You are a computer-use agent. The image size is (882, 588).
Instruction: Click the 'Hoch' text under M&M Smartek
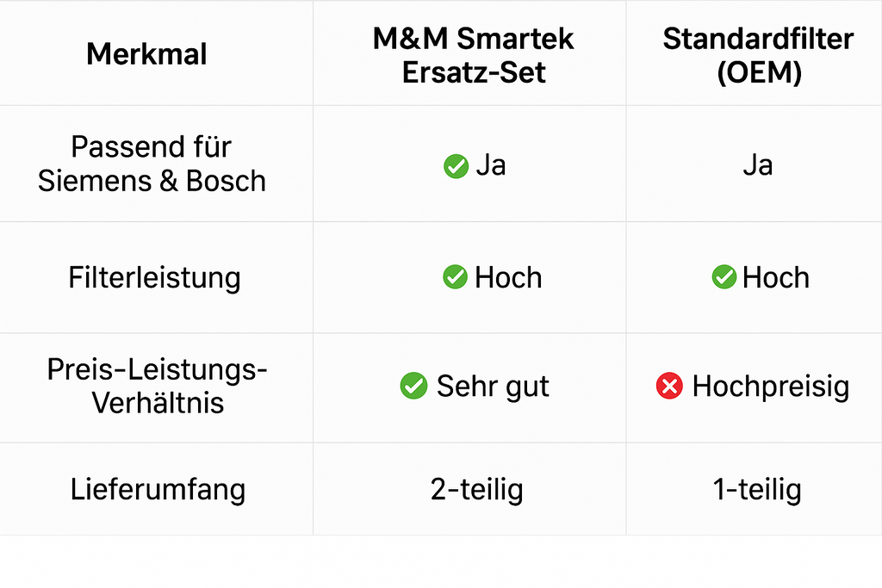click(508, 277)
